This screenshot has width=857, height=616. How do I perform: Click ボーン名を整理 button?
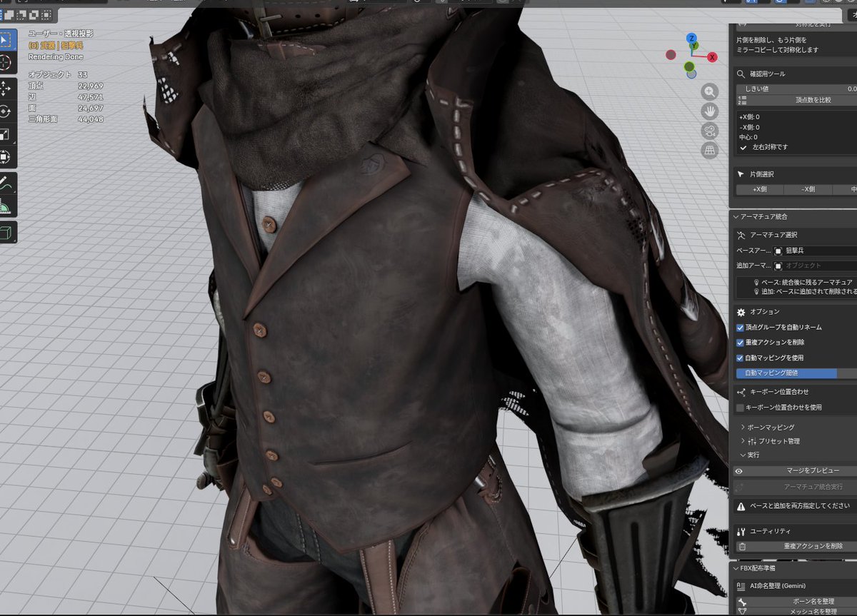click(796, 601)
